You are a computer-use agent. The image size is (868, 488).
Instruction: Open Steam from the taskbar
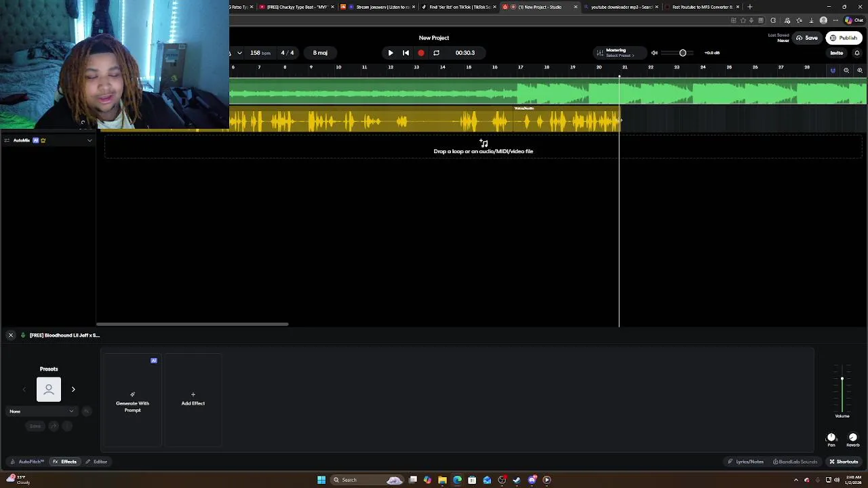[517, 480]
